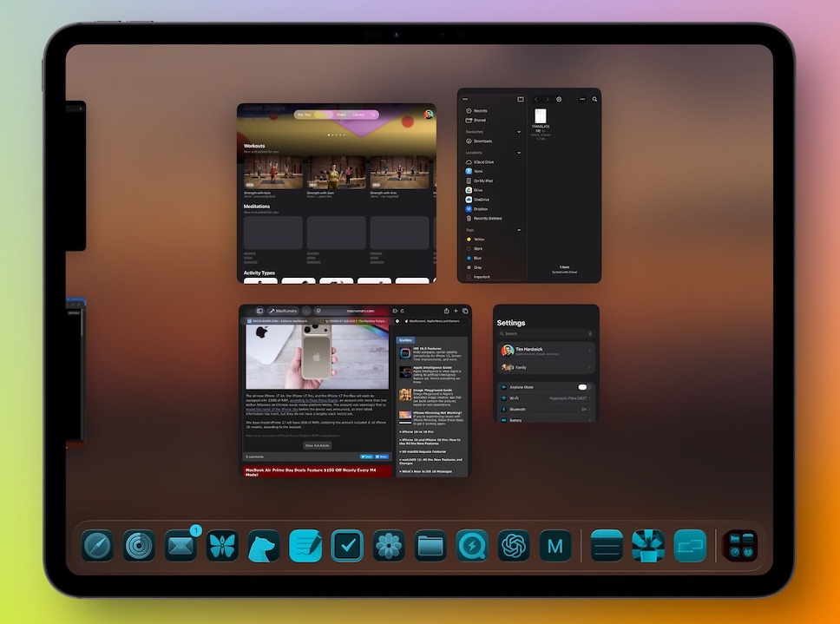Image resolution: width=840 pixels, height=624 pixels.
Task: Select the Yellow tag in Files
Action: click(x=479, y=240)
